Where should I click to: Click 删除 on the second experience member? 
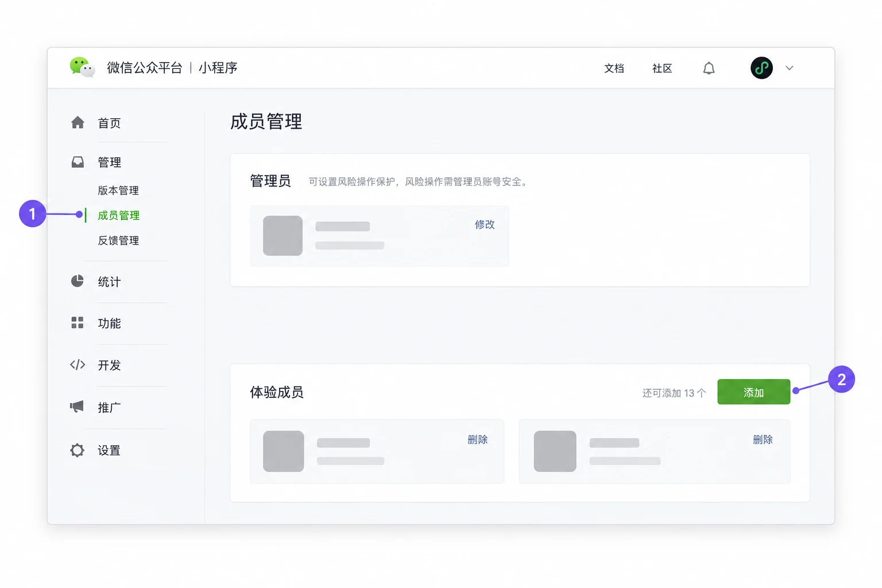click(763, 439)
